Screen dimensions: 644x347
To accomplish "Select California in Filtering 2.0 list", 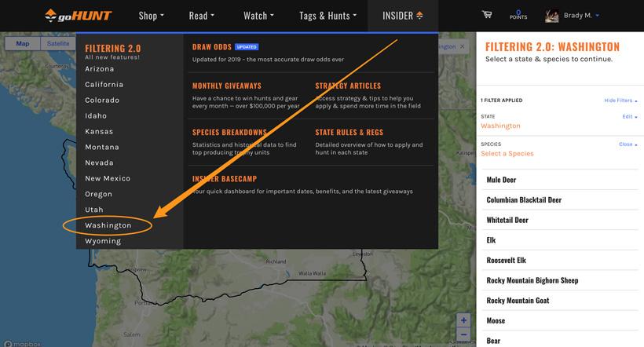I will click(x=104, y=85).
